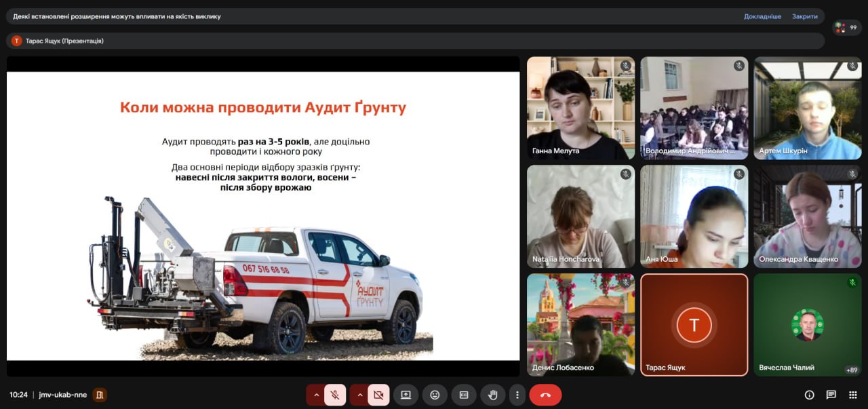This screenshot has width=868, height=409.
Task: Toggle closed captions
Action: coord(464,395)
